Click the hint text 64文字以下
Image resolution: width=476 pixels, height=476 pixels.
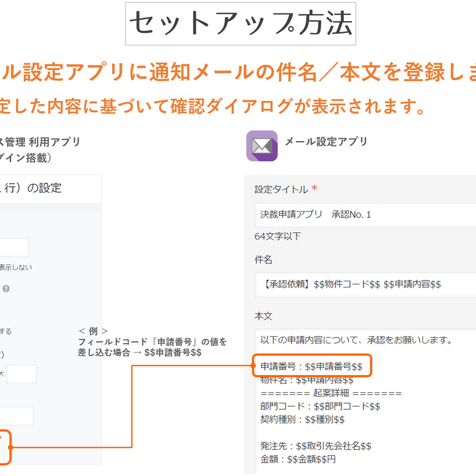pyautogui.click(x=278, y=236)
